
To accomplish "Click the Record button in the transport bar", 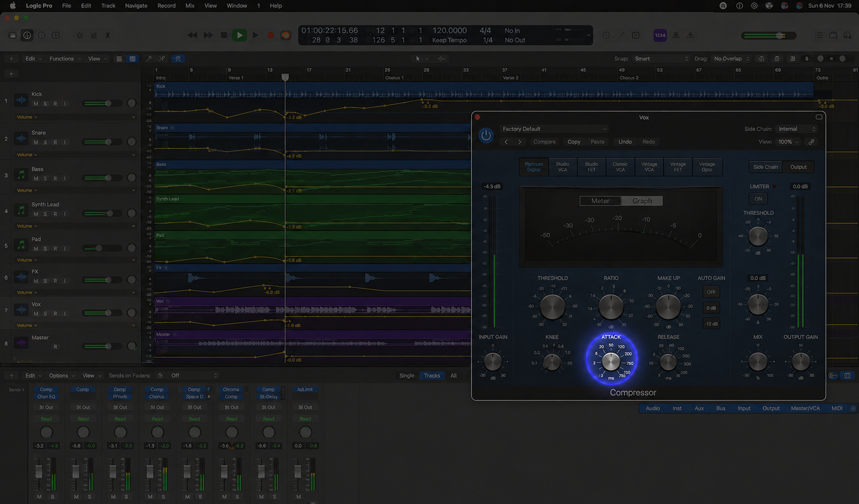I will 270,35.
